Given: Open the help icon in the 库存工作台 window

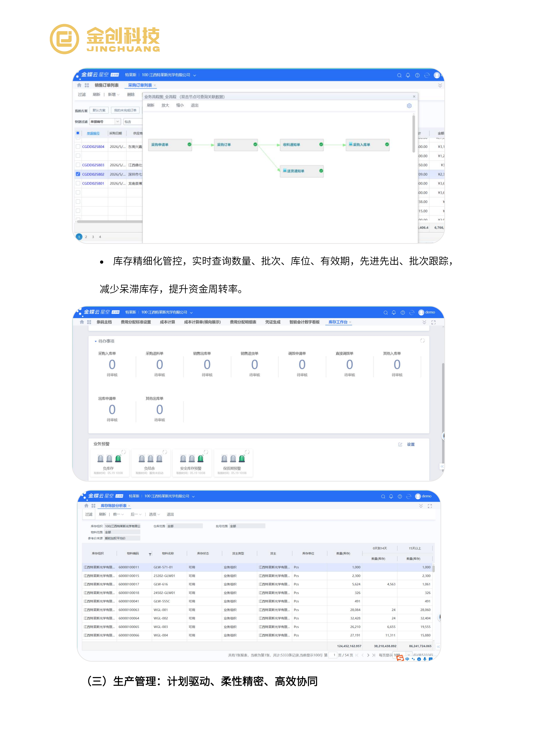Looking at the screenshot, I should 403,313.
